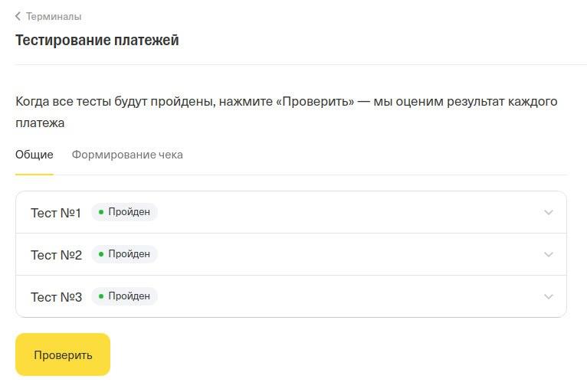Viewport: 587px width, 392px height.
Task: Click the Тест №3 row label
Action: [x=56, y=297]
